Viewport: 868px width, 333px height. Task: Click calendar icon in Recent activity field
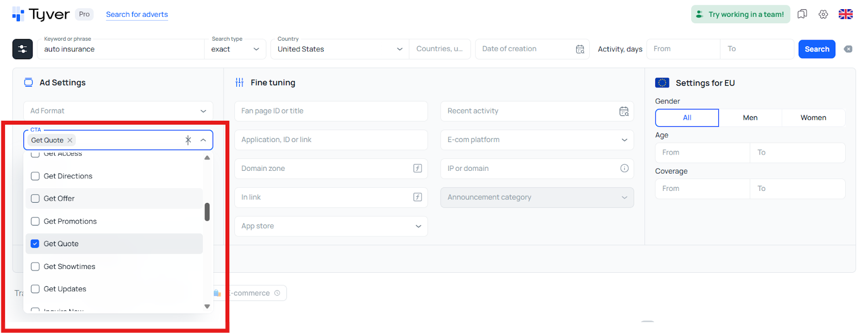[x=624, y=111]
